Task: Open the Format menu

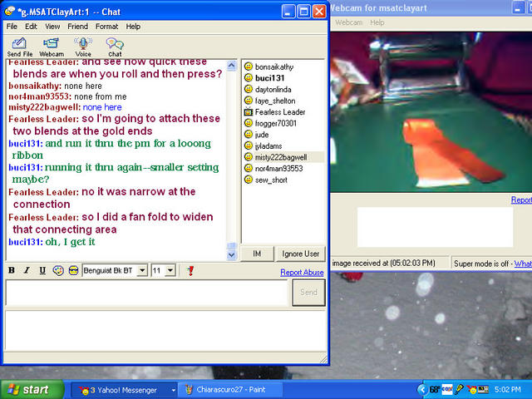Action: (106, 27)
